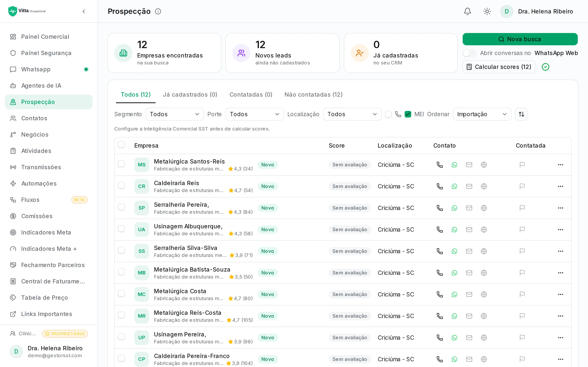This screenshot has height=367, width=588.
Task: Open the Porte dropdown
Action: [x=255, y=114]
